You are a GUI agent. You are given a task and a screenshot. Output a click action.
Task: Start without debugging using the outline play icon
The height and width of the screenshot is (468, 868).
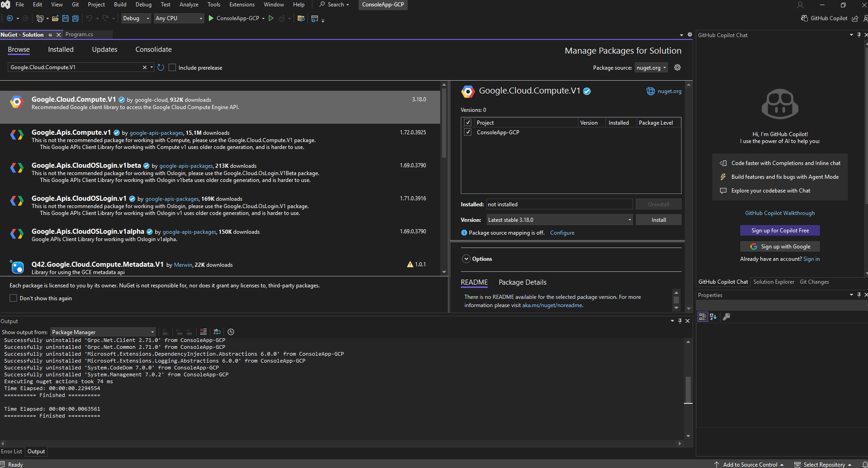pos(271,18)
